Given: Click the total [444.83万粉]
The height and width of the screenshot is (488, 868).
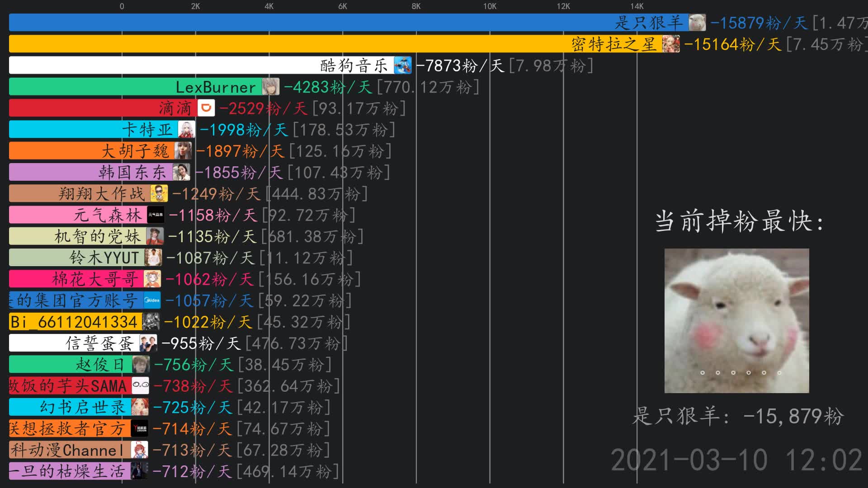Looking at the screenshot, I should 317,194.
